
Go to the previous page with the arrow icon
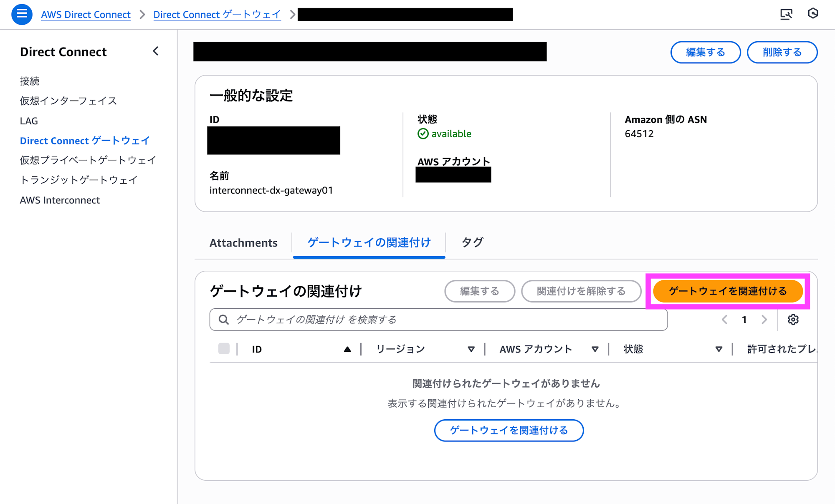click(724, 320)
